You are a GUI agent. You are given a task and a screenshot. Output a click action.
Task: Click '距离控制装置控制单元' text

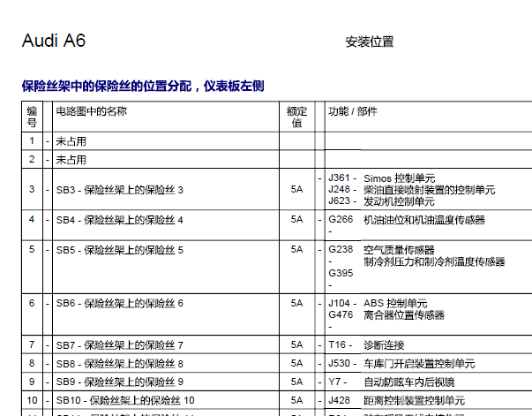click(414, 401)
